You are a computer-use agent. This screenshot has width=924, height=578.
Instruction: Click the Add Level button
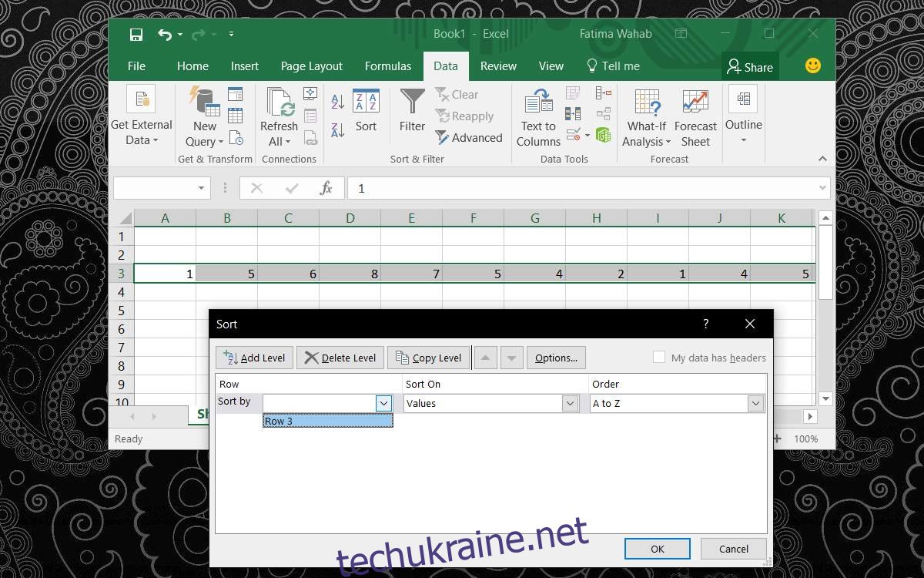click(x=255, y=358)
